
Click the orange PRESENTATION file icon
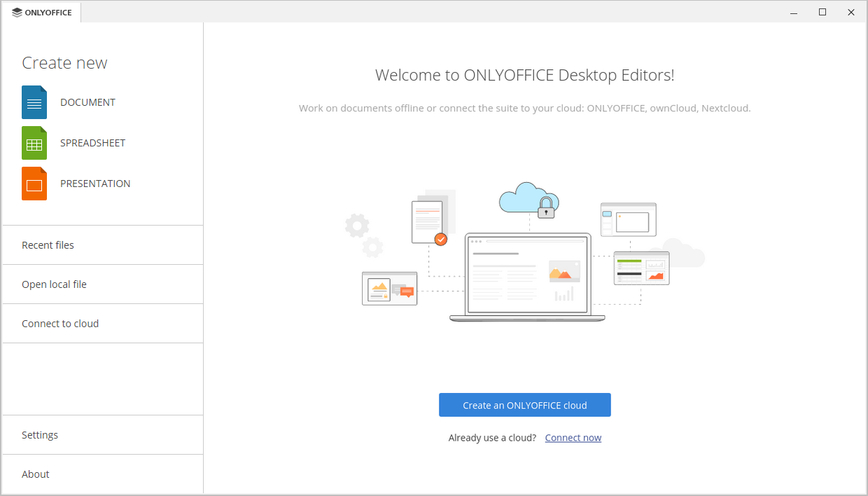tap(34, 184)
